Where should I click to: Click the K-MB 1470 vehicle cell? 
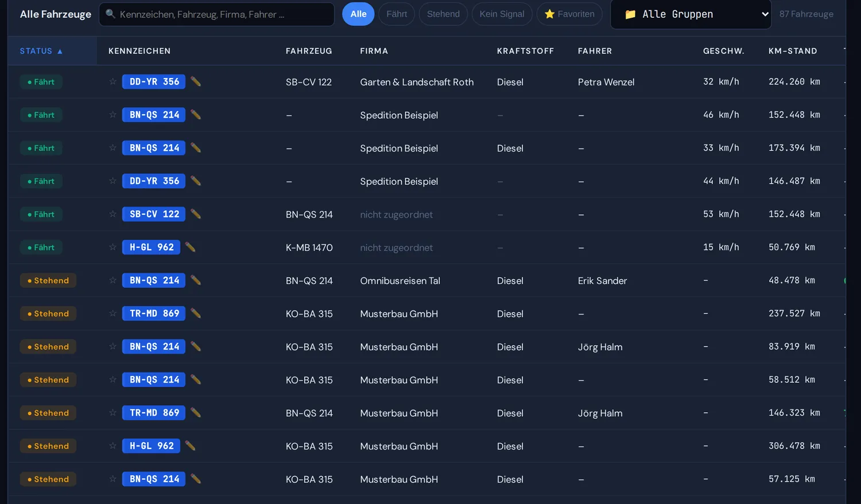(x=309, y=247)
